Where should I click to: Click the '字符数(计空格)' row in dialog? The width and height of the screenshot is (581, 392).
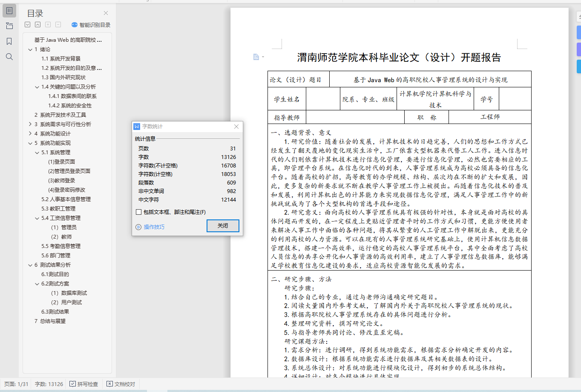click(187, 174)
